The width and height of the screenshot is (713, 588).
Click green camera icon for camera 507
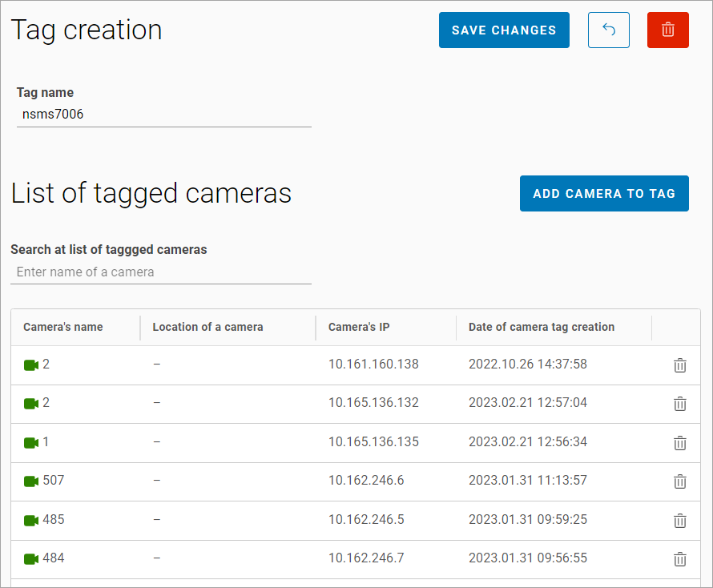31,481
